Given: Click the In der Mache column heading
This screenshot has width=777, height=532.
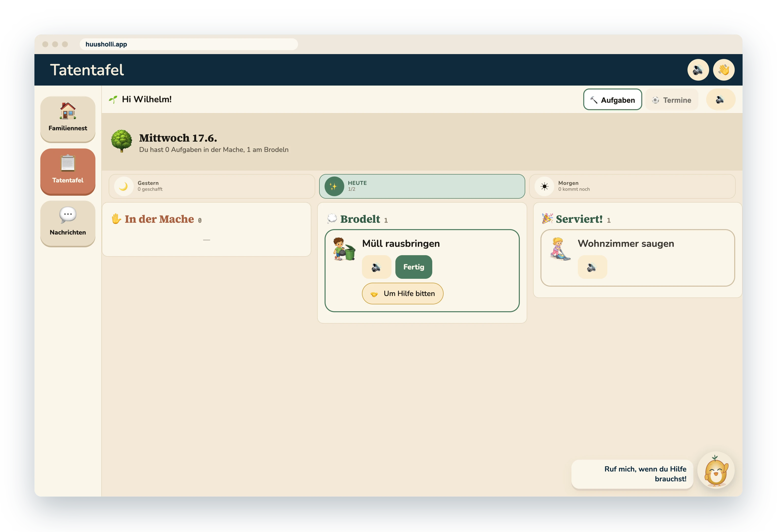Looking at the screenshot, I should click(159, 219).
